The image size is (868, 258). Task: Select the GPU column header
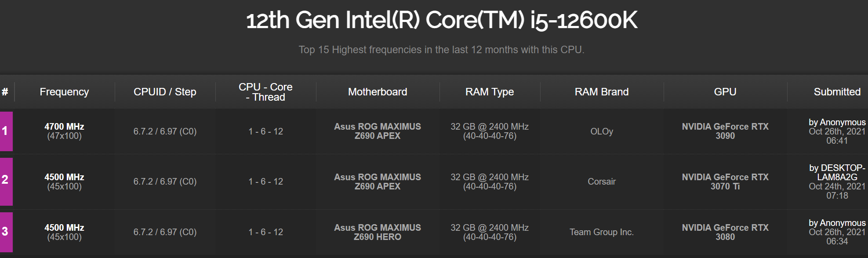(725, 92)
